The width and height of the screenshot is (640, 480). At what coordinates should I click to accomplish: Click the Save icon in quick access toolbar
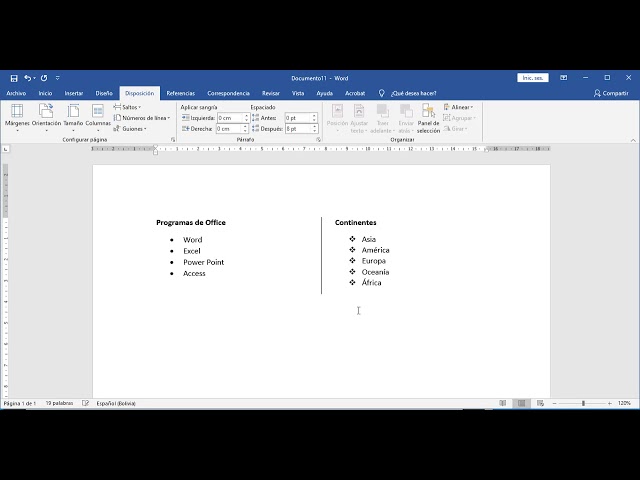coord(14,78)
